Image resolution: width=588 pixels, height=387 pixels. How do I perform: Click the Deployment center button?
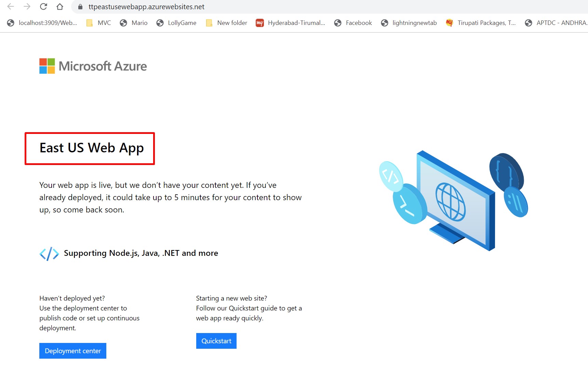(x=73, y=351)
